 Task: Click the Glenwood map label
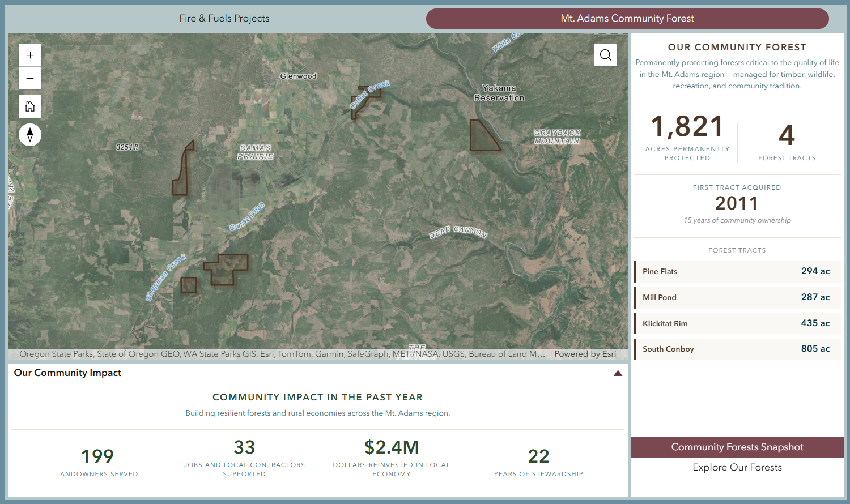[298, 76]
